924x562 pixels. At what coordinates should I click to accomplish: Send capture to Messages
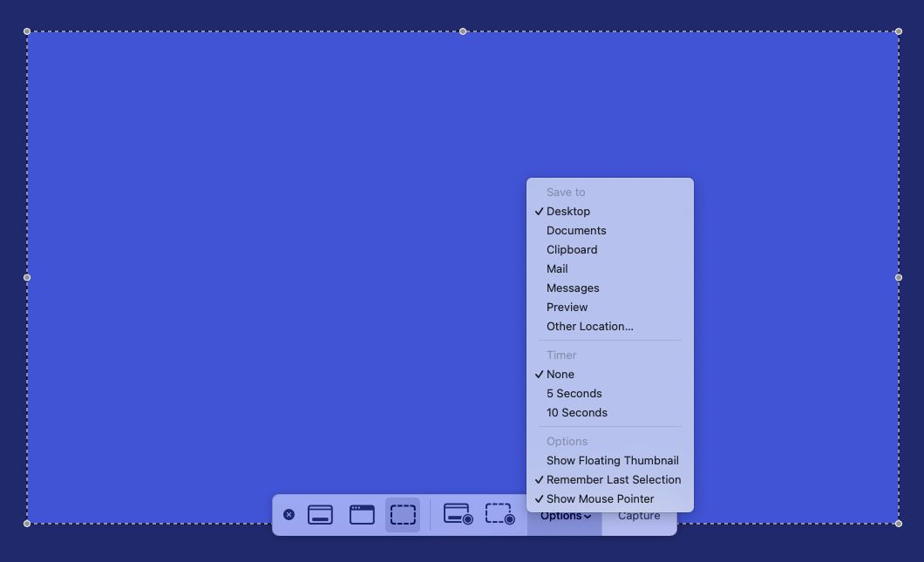572,288
